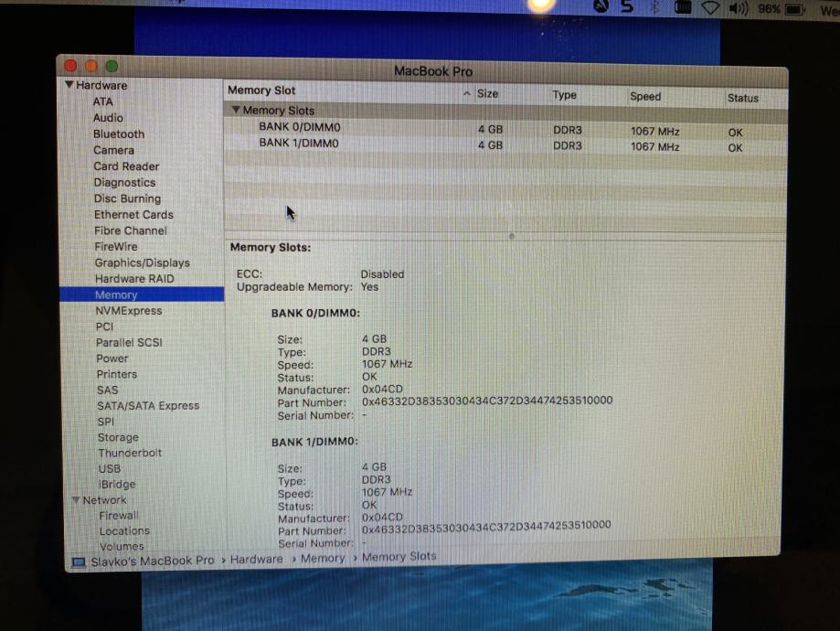Click Hardware in the path bar
This screenshot has height=631, width=840.
(256, 559)
